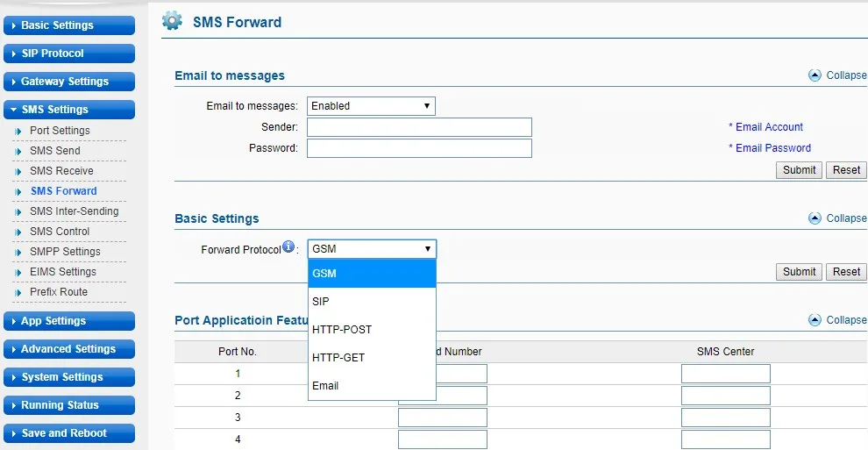The width and height of the screenshot is (868, 450).
Task: Go to Port Settings in sidebar
Action: [60, 131]
